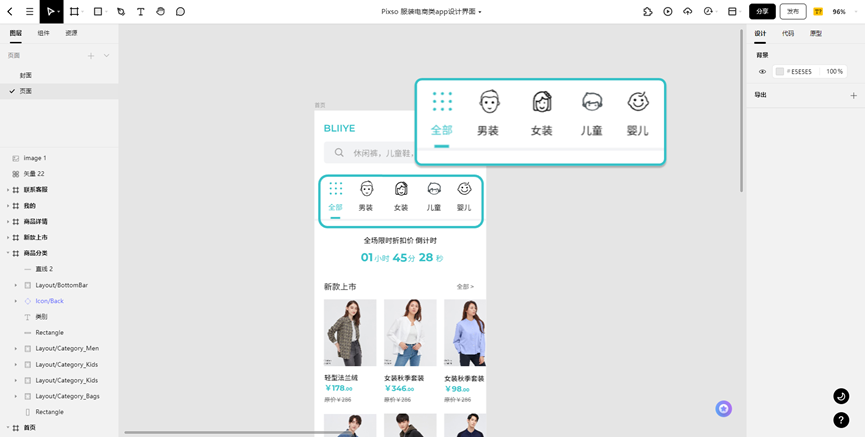Click the ¥178 plaid jacket product image
The height and width of the screenshot is (437, 865).
[350, 333]
